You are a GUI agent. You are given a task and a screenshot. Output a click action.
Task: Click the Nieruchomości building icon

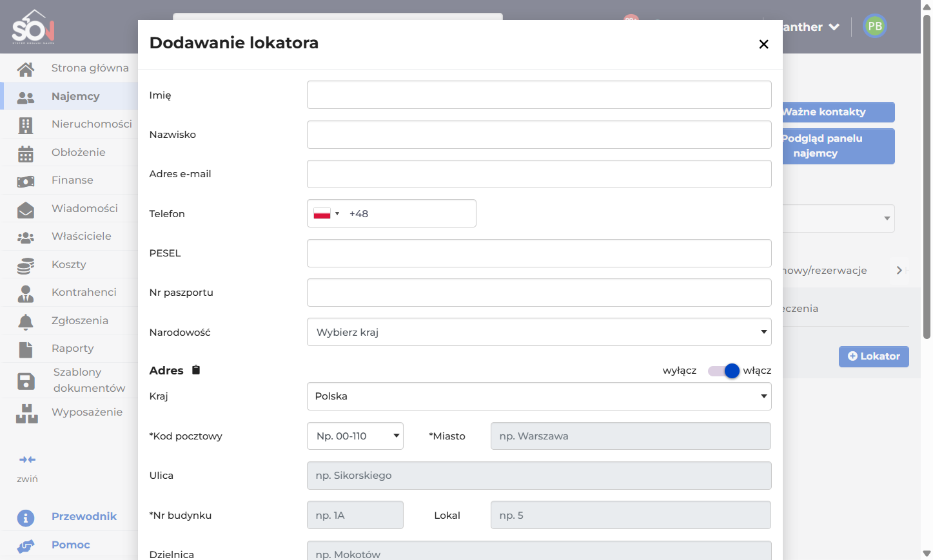point(26,125)
